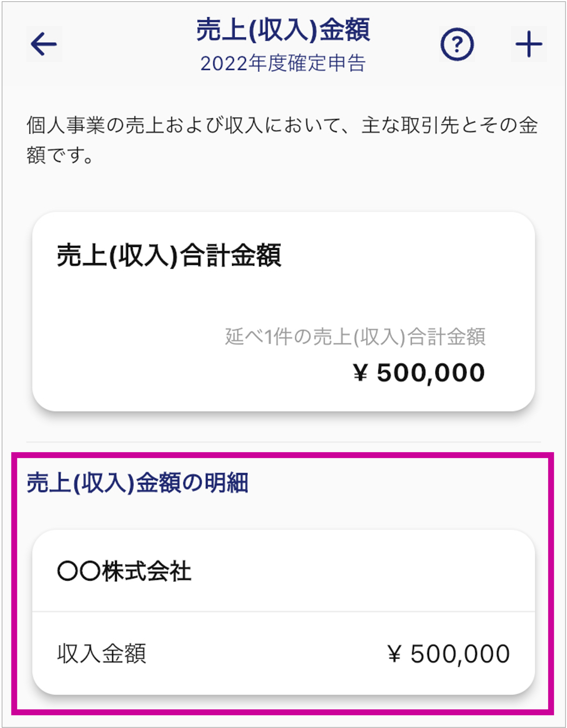
Task: Click the separator below 〇〇株式会社 in the card
Action: pos(283,611)
